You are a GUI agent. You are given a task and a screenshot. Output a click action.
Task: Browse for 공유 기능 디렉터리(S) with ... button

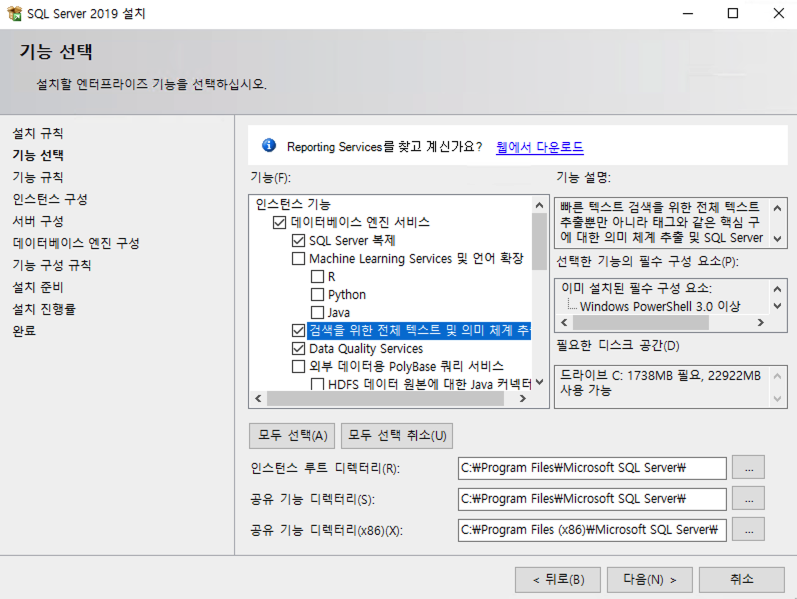[748, 499]
